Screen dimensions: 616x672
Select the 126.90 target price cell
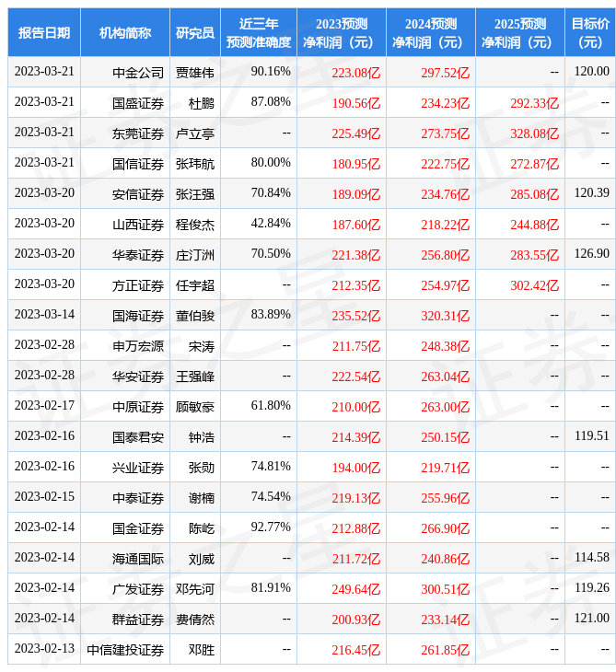[590, 254]
